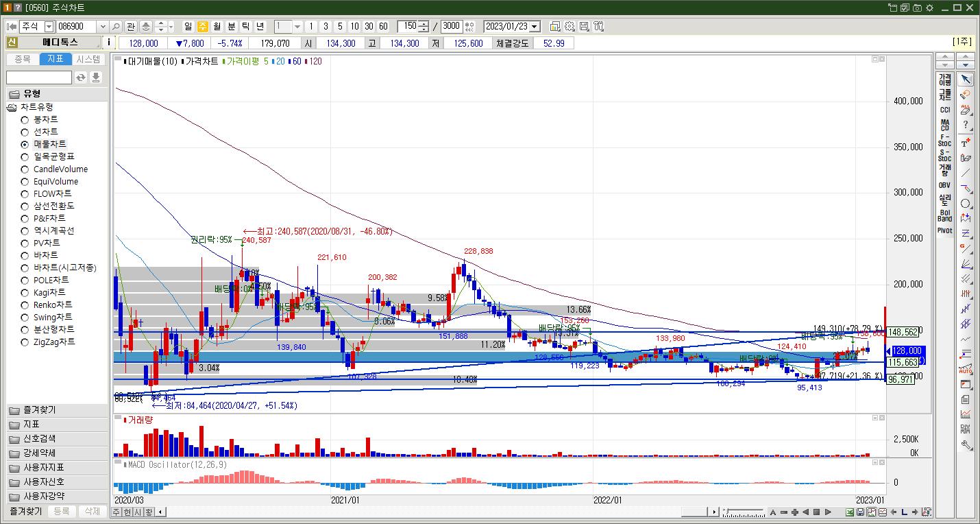Open chart settings gear in top toolbar
This screenshot has width=980, height=524.
click(569, 27)
